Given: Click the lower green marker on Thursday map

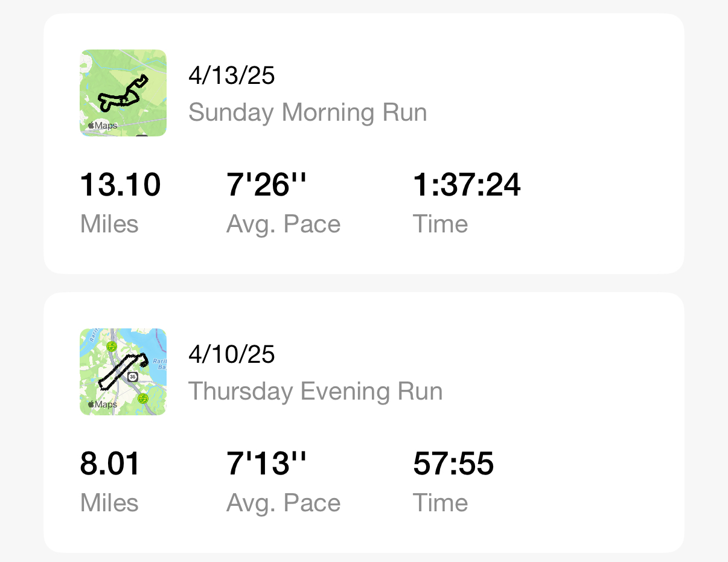Looking at the screenshot, I should [143, 398].
